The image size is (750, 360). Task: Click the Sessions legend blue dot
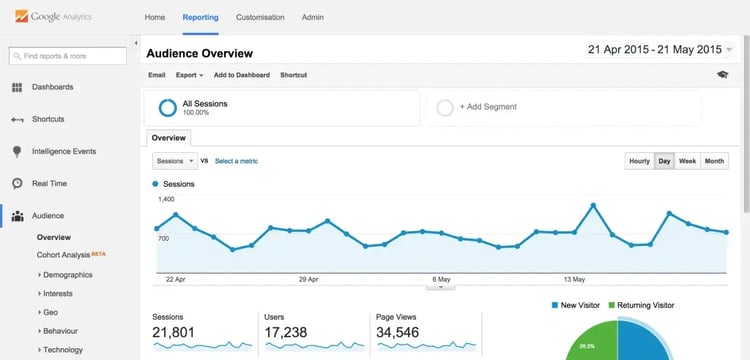[x=155, y=184]
